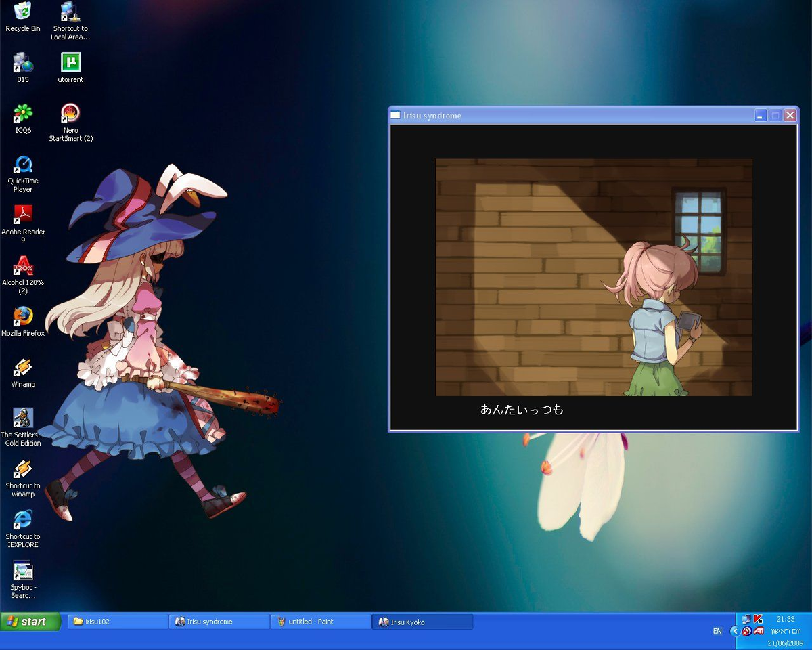The height and width of the screenshot is (650, 812).
Task: Expand hidden system tray icons arrow
Action: [735, 631]
